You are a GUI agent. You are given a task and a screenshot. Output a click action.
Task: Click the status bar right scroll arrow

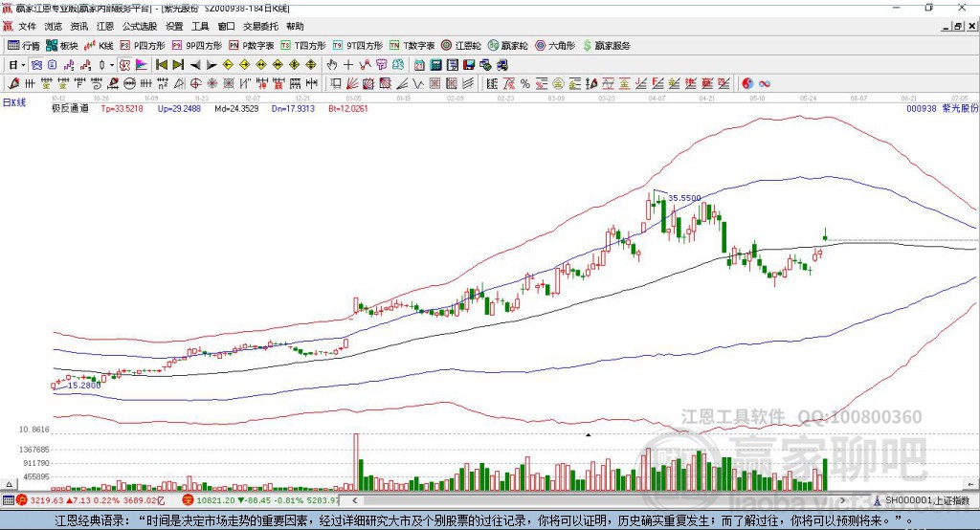[x=842, y=500]
